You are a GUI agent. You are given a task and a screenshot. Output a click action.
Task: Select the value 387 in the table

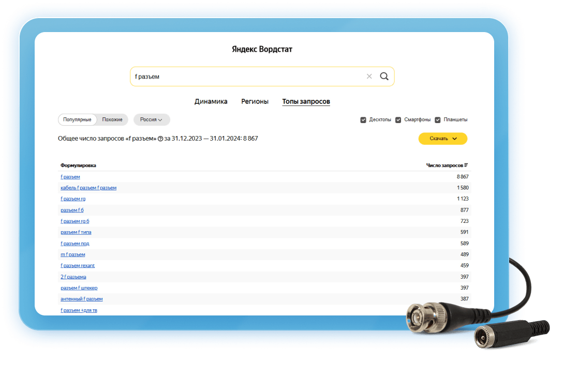[x=465, y=299]
